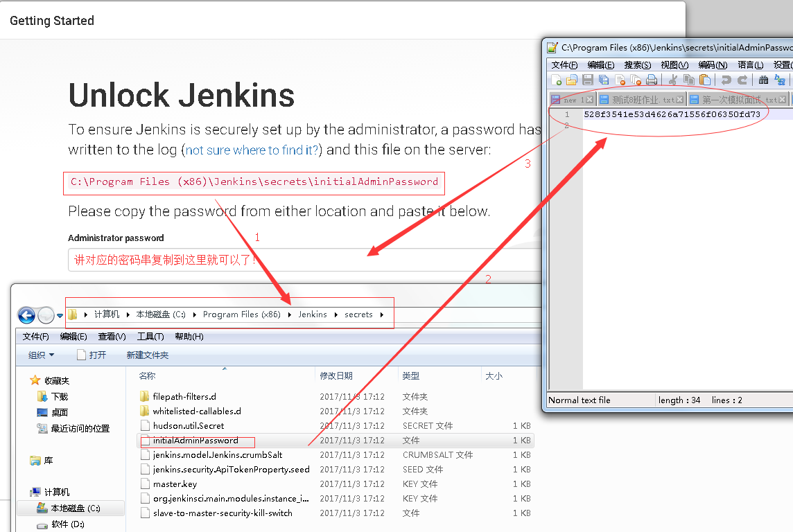
Task: Close the 测试8班作业.txt tab
Action: click(679, 100)
